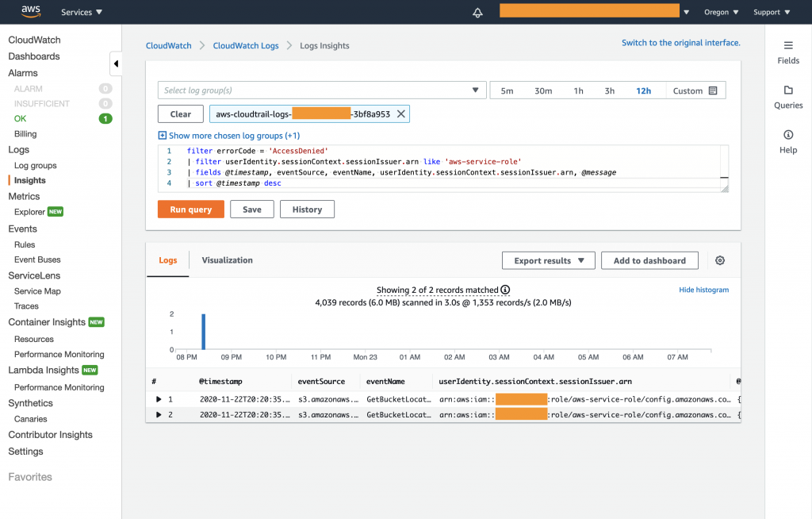Click the notifications bell icon
The image size is (812, 519).
tap(477, 12)
